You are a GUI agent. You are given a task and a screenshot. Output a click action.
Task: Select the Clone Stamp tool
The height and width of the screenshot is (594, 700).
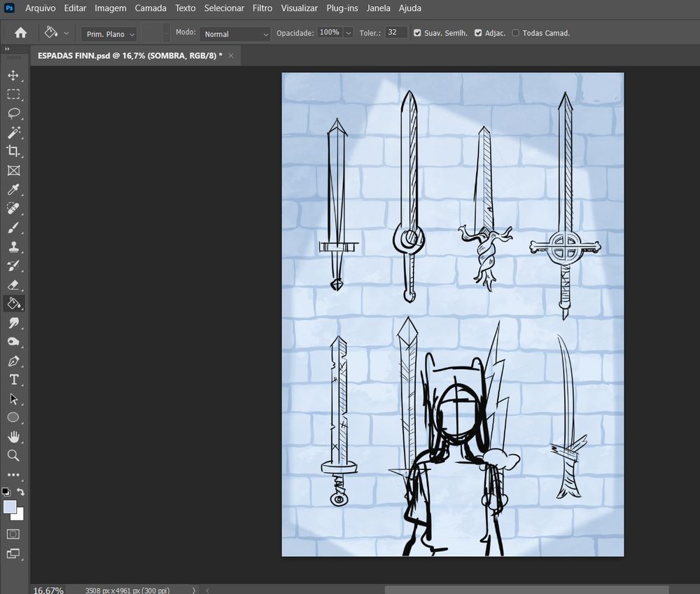pyautogui.click(x=13, y=247)
